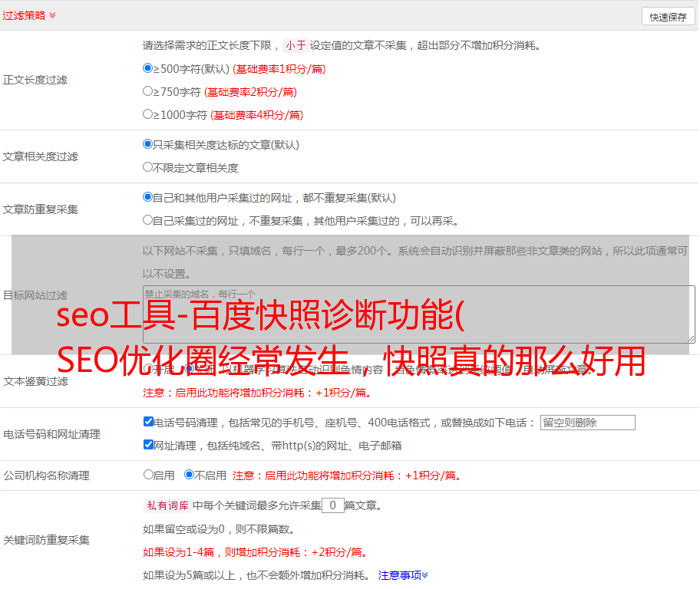Click the red (基础费率2积分/篇) note
This screenshot has width=700, height=589.
(250, 92)
